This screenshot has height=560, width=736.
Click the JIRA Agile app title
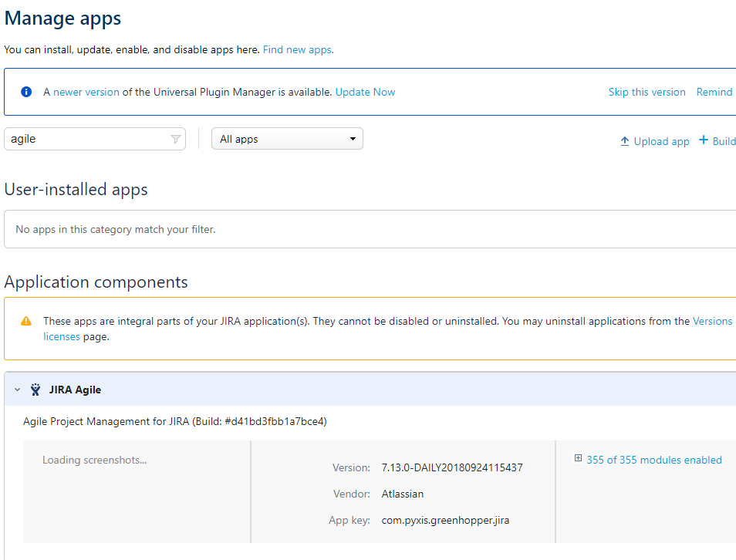(x=75, y=390)
